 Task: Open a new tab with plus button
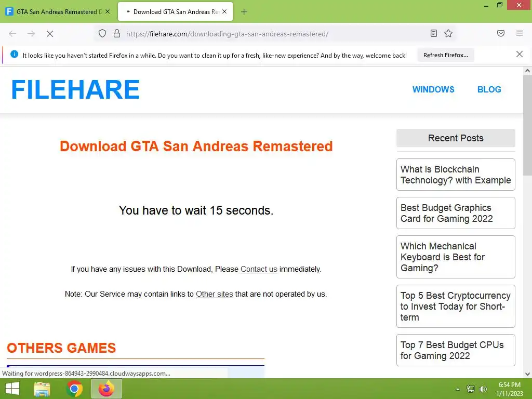(244, 12)
